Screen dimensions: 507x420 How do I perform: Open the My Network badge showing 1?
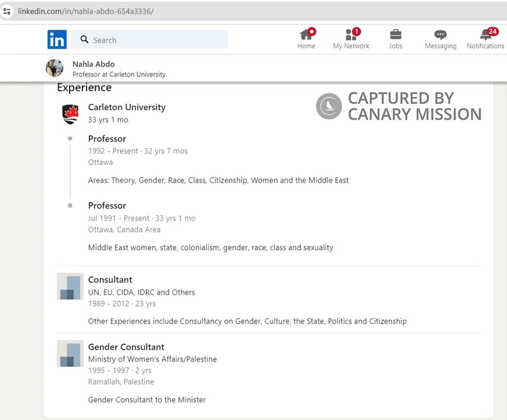(356, 30)
